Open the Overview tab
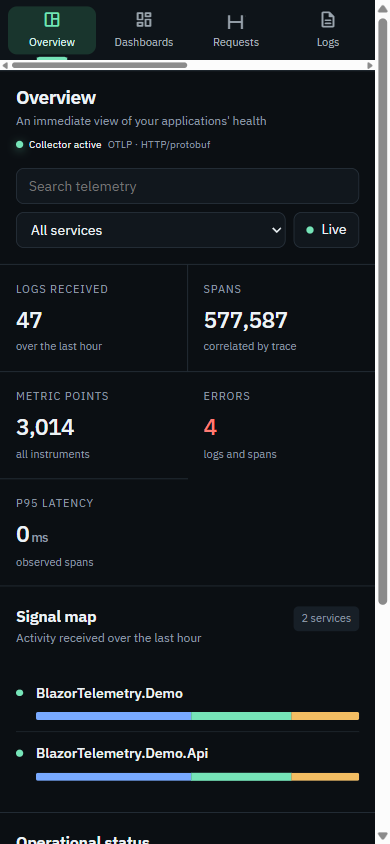This screenshot has width=390, height=844. click(x=52, y=30)
